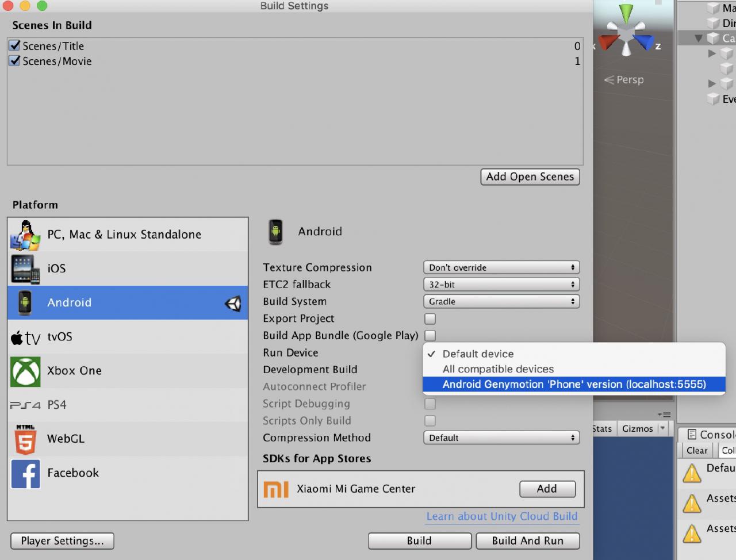Viewport: 736px width, 560px height.
Task: Enable the Export Project checkbox
Action: pyautogui.click(x=430, y=319)
